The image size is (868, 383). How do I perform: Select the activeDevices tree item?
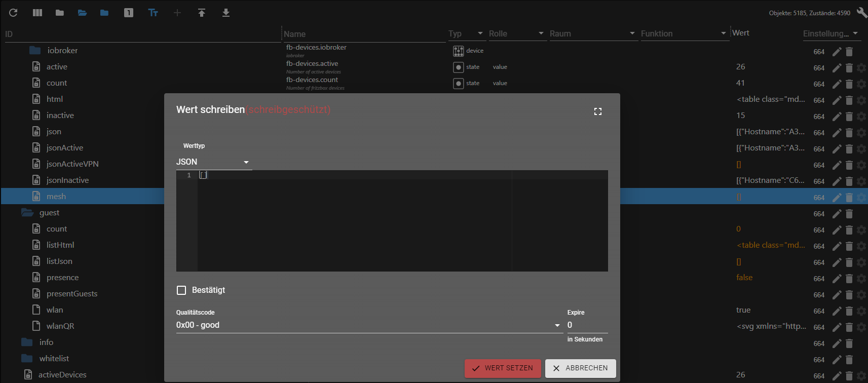pos(62,375)
